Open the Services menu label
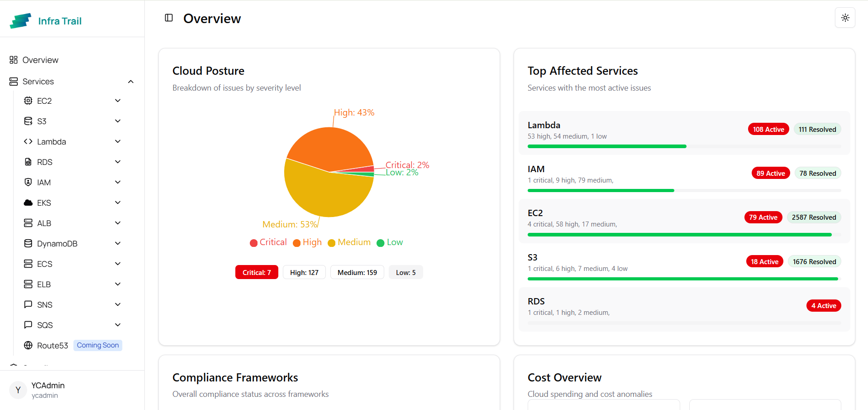868x410 pixels. point(38,82)
